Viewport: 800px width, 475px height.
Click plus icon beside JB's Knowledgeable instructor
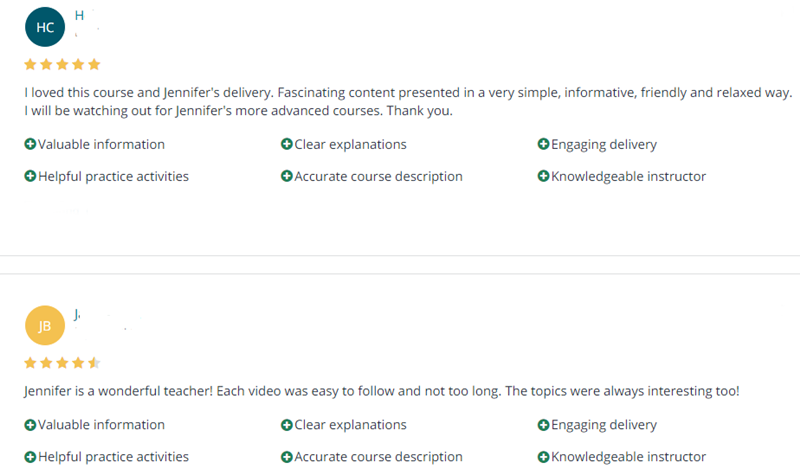[543, 457]
